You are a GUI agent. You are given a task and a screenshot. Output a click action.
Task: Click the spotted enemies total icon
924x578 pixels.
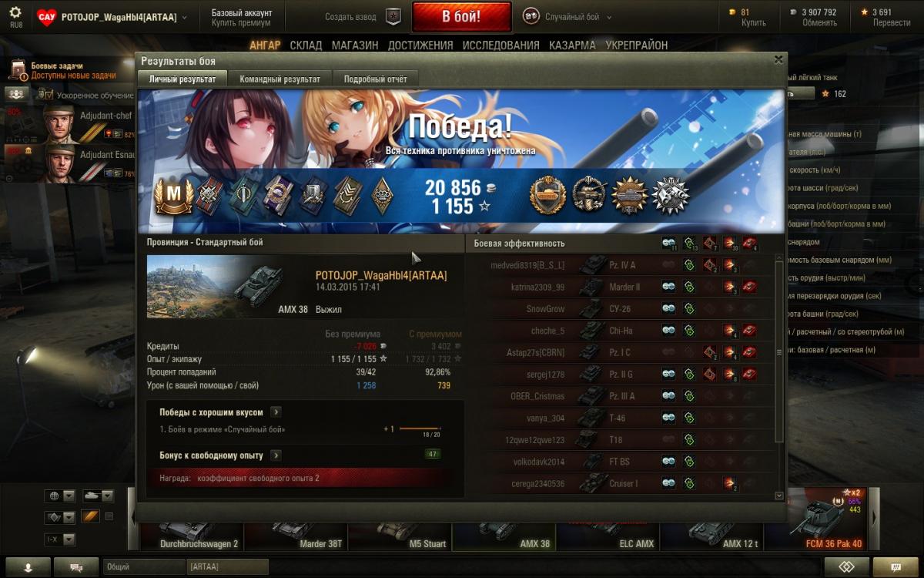click(669, 244)
